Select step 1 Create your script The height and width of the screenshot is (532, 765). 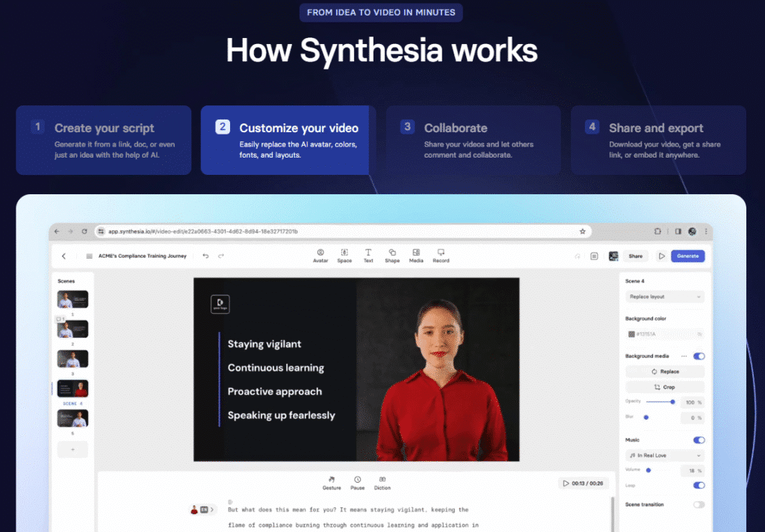pos(103,140)
